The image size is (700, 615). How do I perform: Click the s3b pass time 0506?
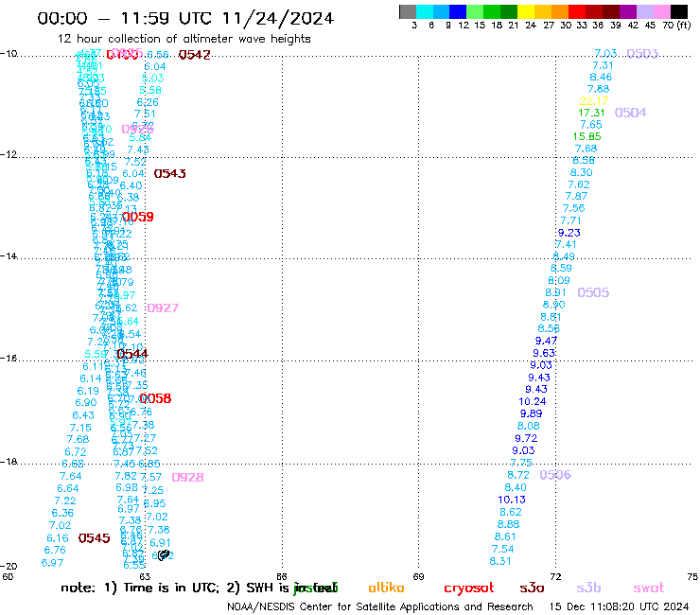click(x=555, y=475)
